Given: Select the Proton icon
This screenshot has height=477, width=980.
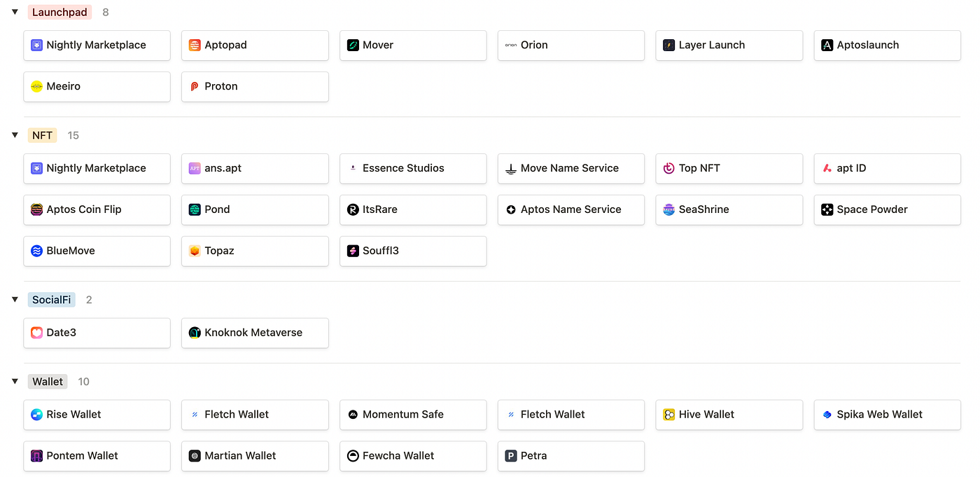Looking at the screenshot, I should (194, 86).
